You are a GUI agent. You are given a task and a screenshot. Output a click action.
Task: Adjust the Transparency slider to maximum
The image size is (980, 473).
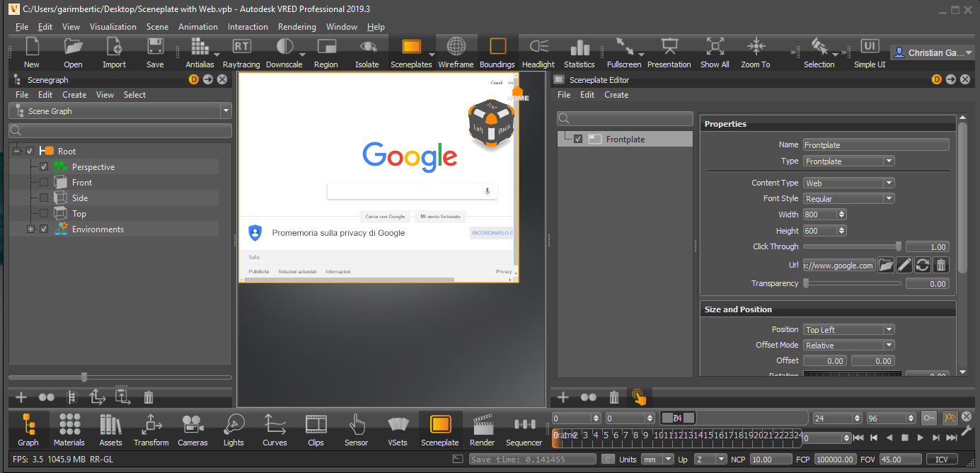899,283
